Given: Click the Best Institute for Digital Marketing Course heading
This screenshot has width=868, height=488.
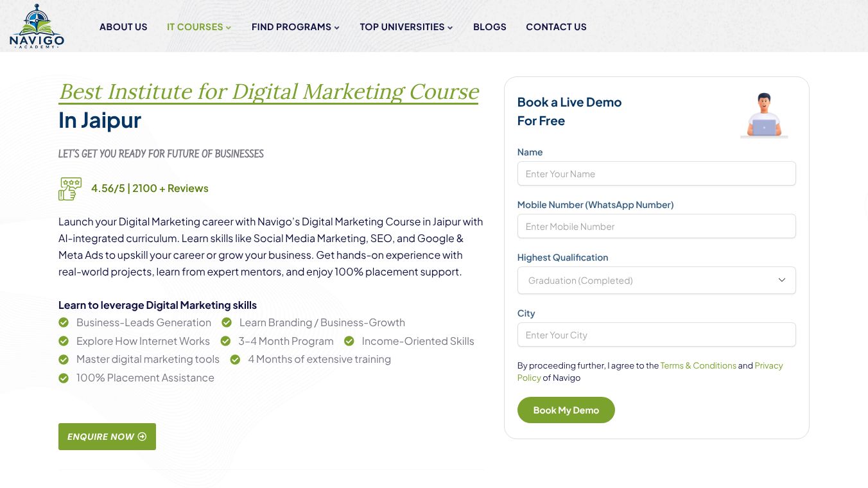Looking at the screenshot, I should click(268, 92).
